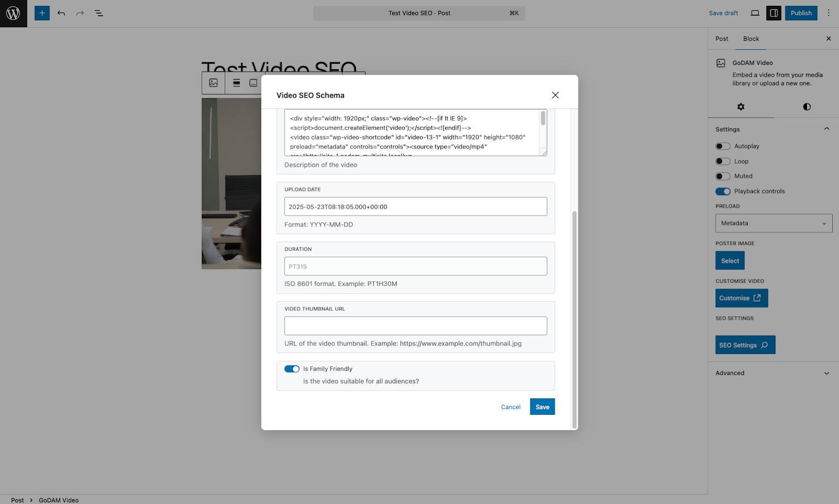839x504 pixels.
Task: Click the Save draft link
Action: point(723,13)
